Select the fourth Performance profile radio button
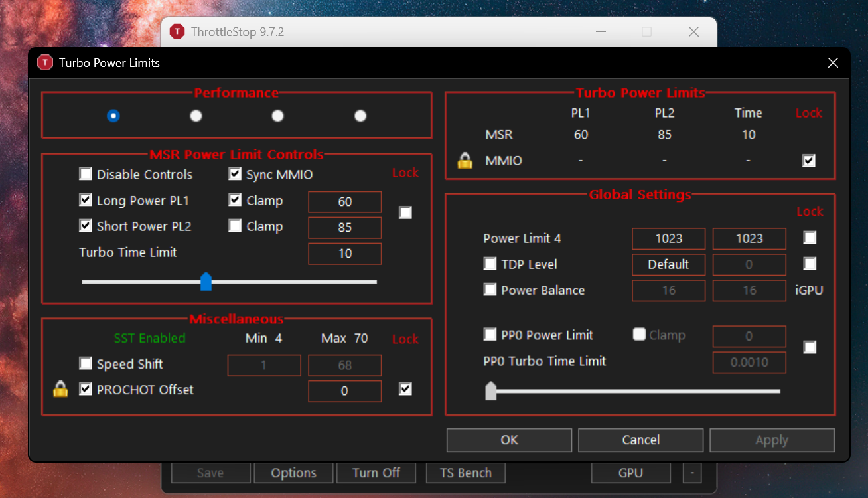This screenshot has height=498, width=868. 360,116
